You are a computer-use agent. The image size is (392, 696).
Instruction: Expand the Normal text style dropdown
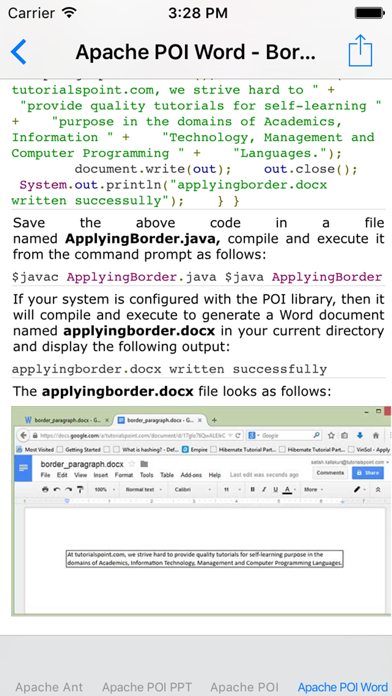(143, 490)
